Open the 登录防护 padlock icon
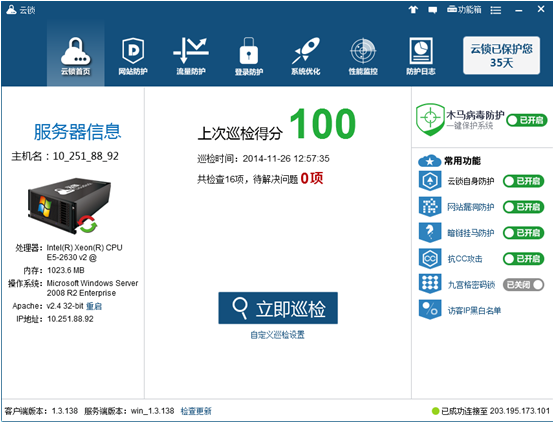The width and height of the screenshot is (553, 423). coord(249,50)
